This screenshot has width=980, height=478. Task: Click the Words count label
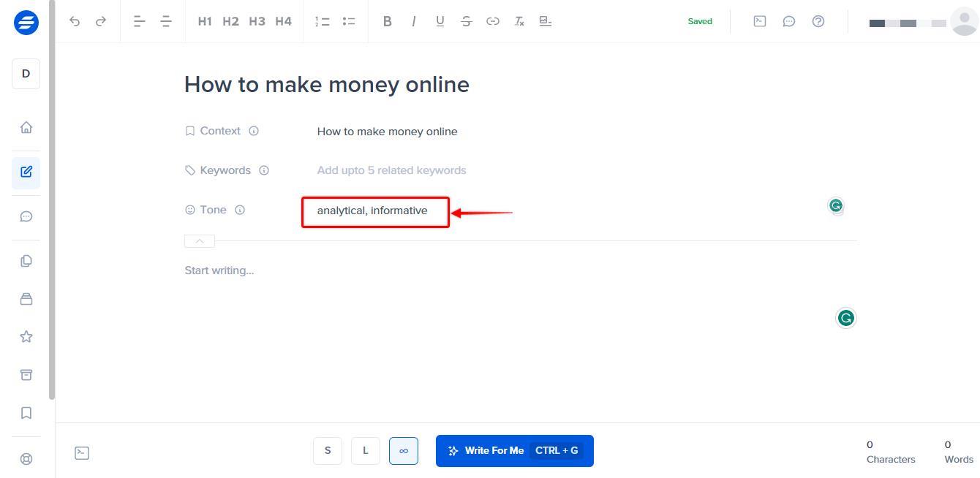coord(959,460)
